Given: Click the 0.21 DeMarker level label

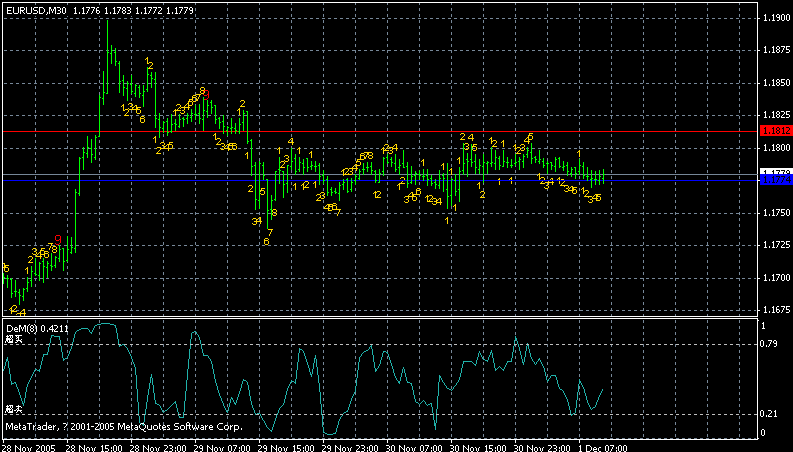Looking at the screenshot, I should point(769,414).
